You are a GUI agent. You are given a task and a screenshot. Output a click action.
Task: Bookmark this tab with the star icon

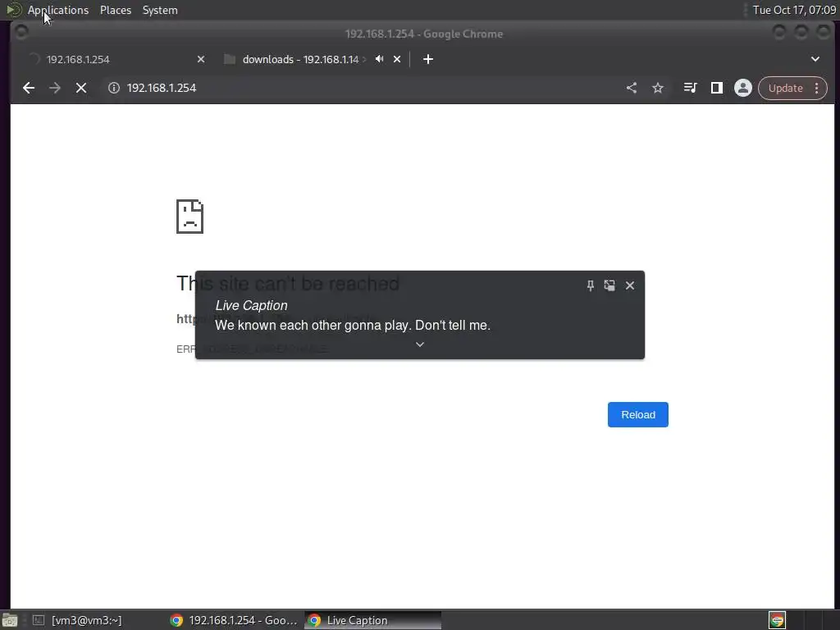tap(658, 88)
